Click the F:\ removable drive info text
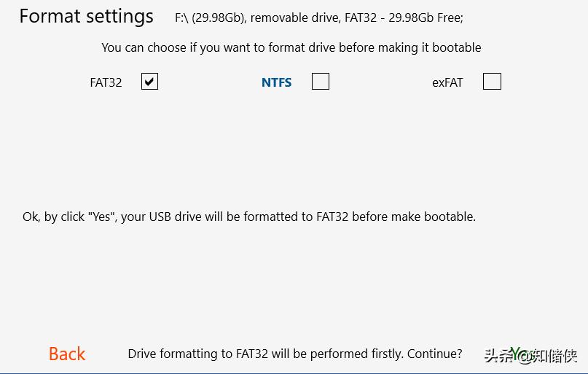This screenshot has width=588, height=374. (x=318, y=17)
